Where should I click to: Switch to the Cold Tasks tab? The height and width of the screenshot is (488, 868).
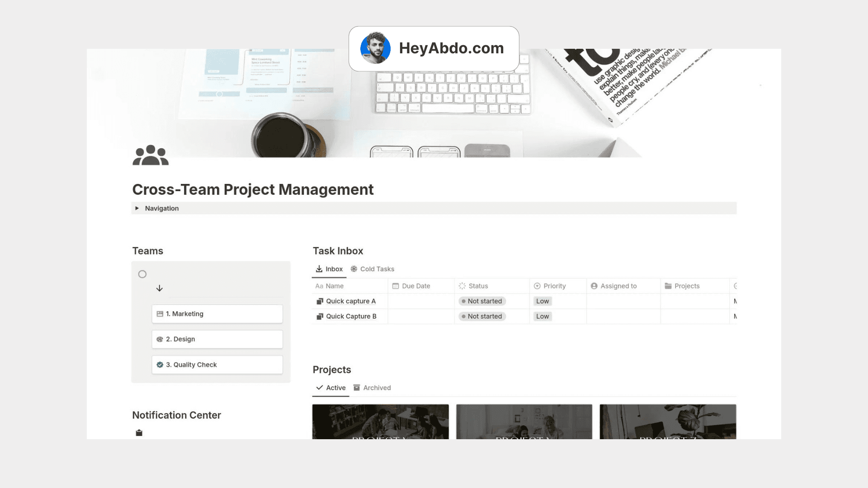pos(377,269)
